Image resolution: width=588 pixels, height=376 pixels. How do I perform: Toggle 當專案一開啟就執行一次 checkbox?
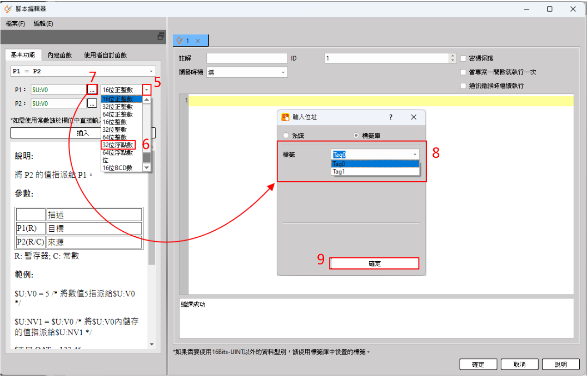pyautogui.click(x=463, y=72)
